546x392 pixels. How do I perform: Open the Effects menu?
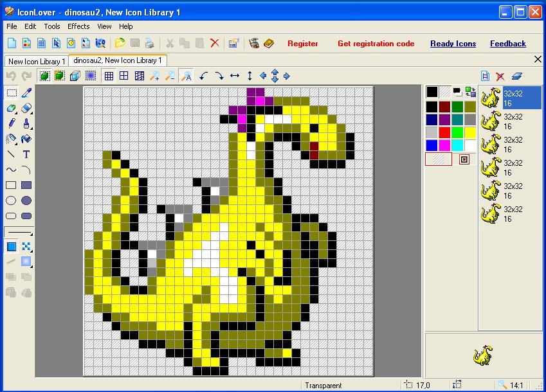click(78, 26)
